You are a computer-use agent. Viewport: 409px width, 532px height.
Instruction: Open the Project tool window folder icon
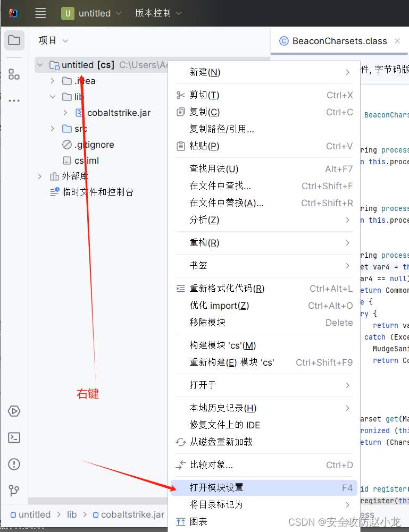point(14,40)
